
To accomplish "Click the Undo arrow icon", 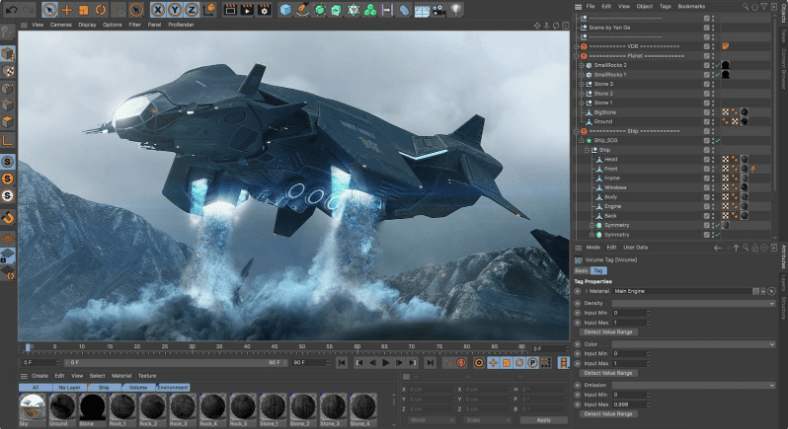I will pos(12,10).
